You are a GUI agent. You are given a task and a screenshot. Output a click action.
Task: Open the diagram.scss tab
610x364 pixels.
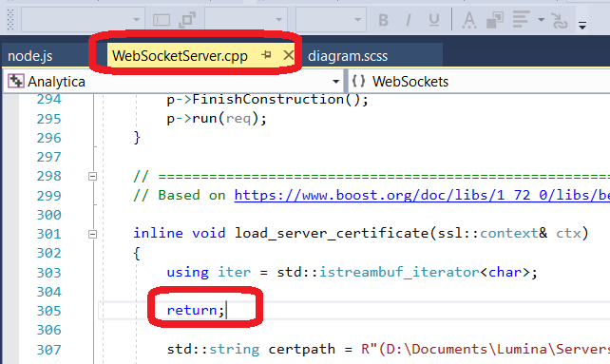(348, 56)
